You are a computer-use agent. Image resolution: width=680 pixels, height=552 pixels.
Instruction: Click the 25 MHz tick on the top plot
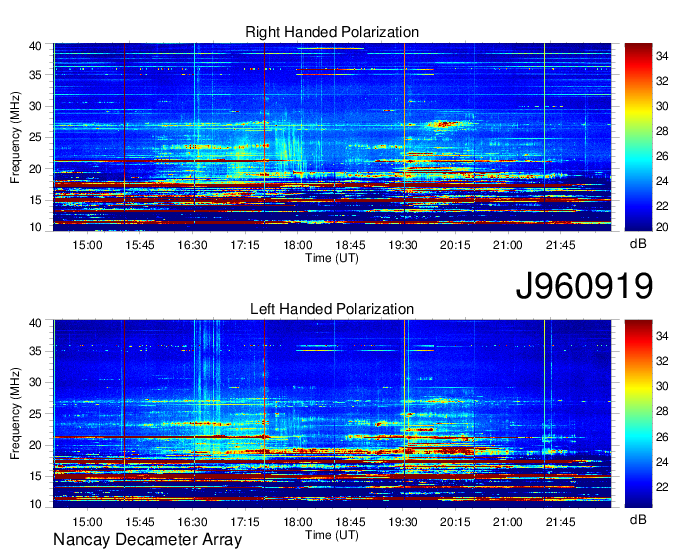(x=36, y=137)
